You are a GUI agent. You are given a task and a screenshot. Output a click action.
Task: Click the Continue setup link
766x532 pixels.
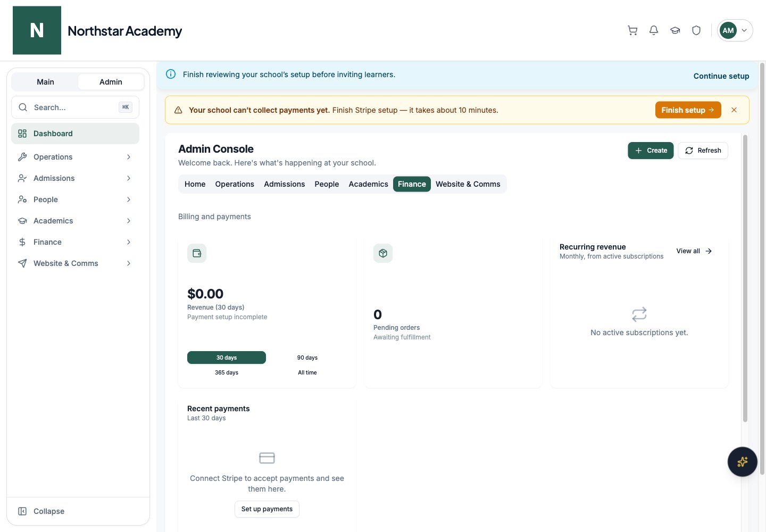pos(721,76)
